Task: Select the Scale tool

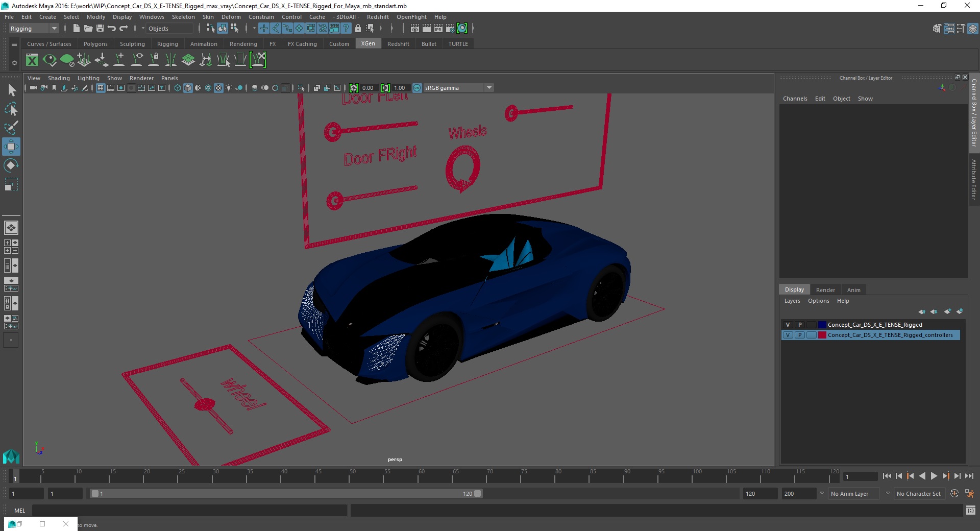Action: (x=11, y=184)
